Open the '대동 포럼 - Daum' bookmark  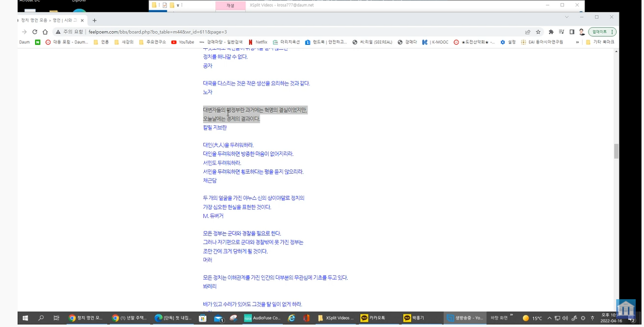click(x=67, y=42)
